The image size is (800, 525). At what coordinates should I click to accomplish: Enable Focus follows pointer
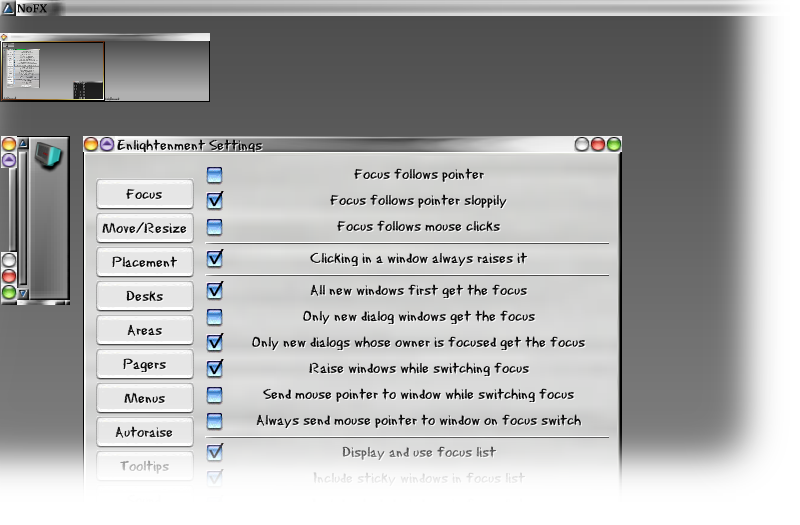(215, 175)
